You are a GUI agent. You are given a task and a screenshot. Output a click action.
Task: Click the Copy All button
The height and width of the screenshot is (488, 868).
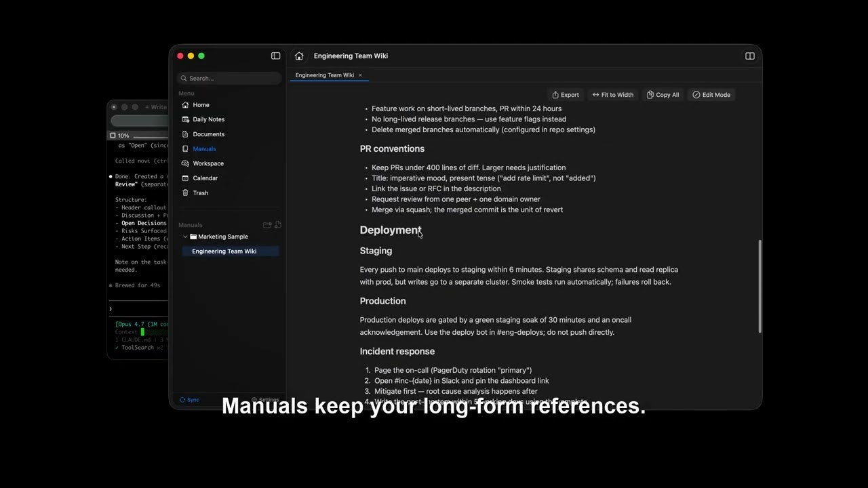(663, 95)
